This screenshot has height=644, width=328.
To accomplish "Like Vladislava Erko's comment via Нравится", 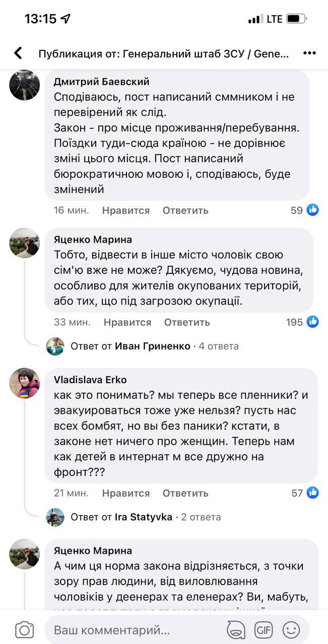I will (x=125, y=493).
